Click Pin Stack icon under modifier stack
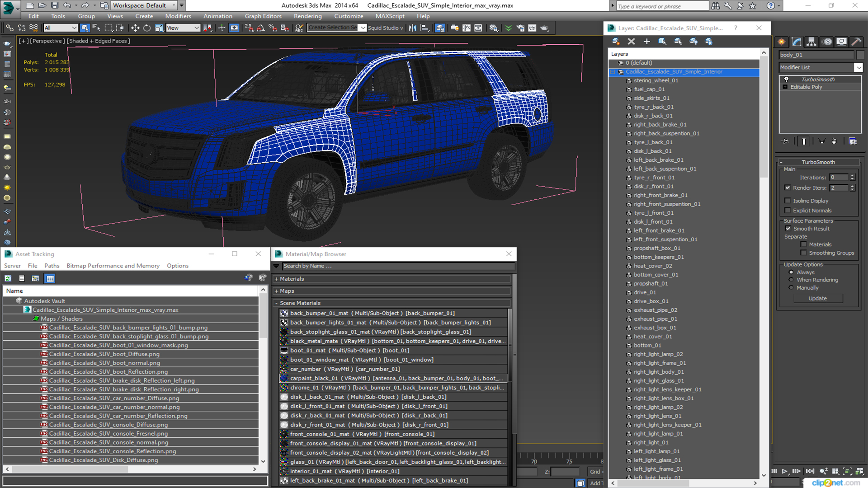This screenshot has width=868, height=488. (786, 141)
